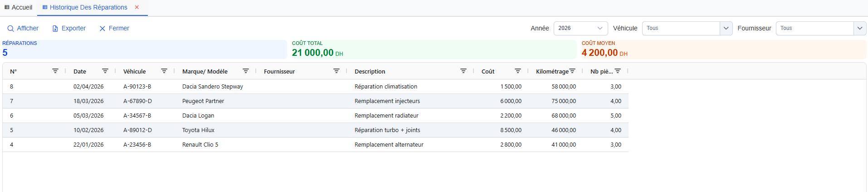Image resolution: width=868 pixels, height=192 pixels.
Task: Expand the Fournisseur dropdown arrow
Action: coord(860,28)
